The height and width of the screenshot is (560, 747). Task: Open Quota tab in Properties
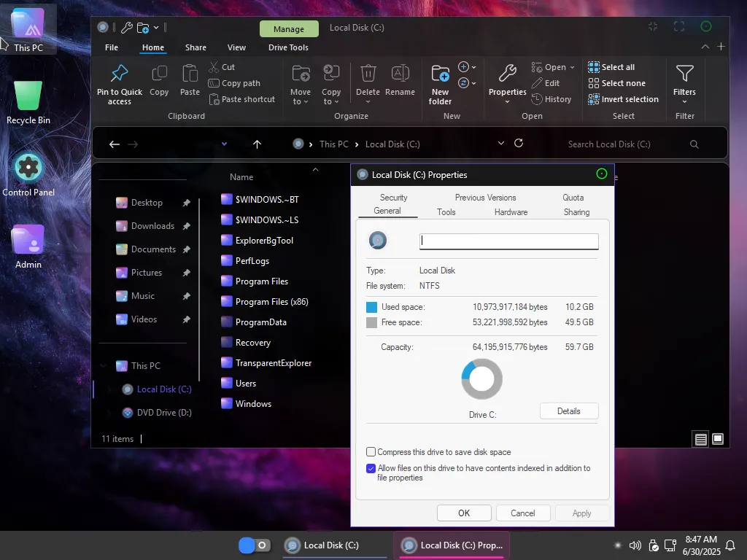(573, 198)
